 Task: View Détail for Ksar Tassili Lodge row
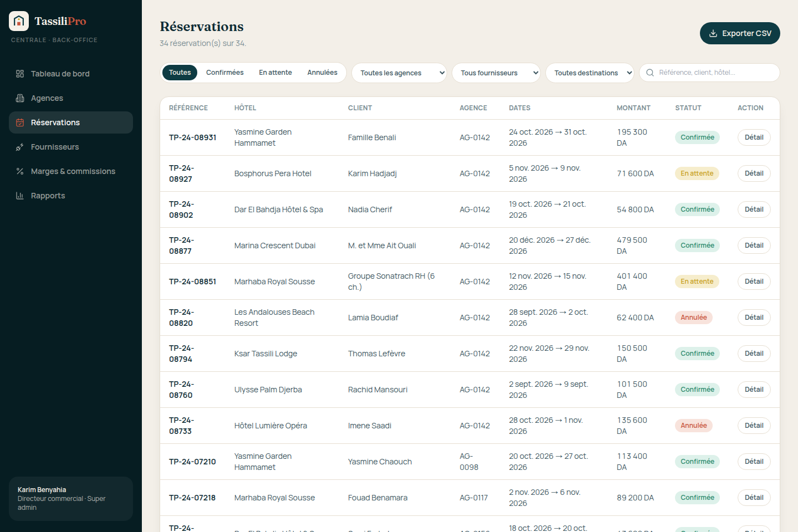point(754,354)
